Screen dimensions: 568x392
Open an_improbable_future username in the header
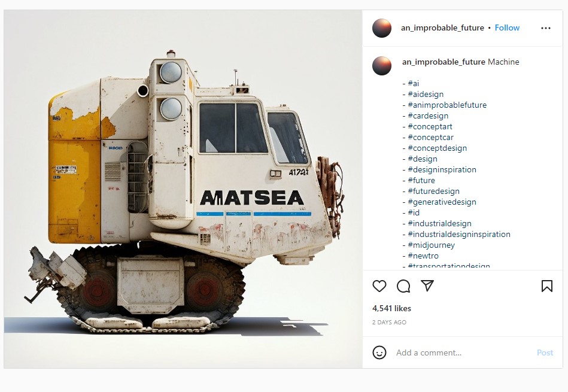442,28
